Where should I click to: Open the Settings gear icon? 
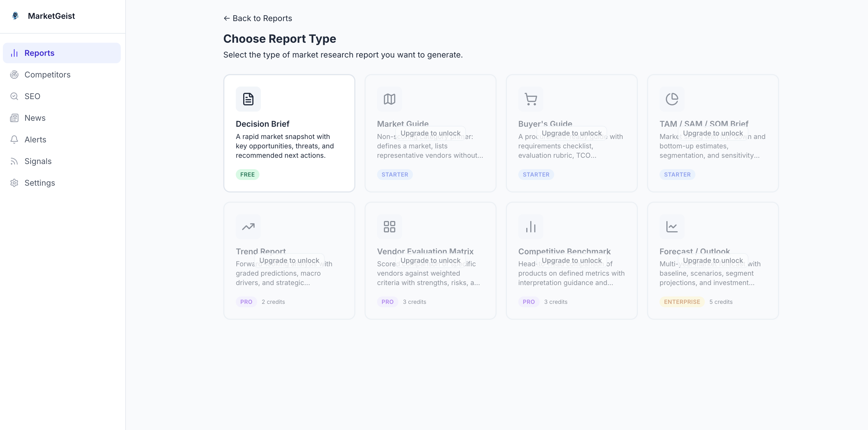pos(15,183)
